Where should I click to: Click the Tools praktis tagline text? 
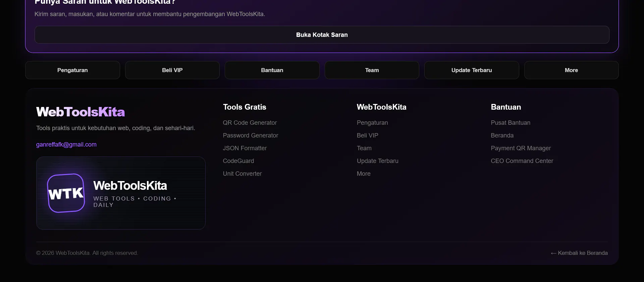tap(116, 128)
